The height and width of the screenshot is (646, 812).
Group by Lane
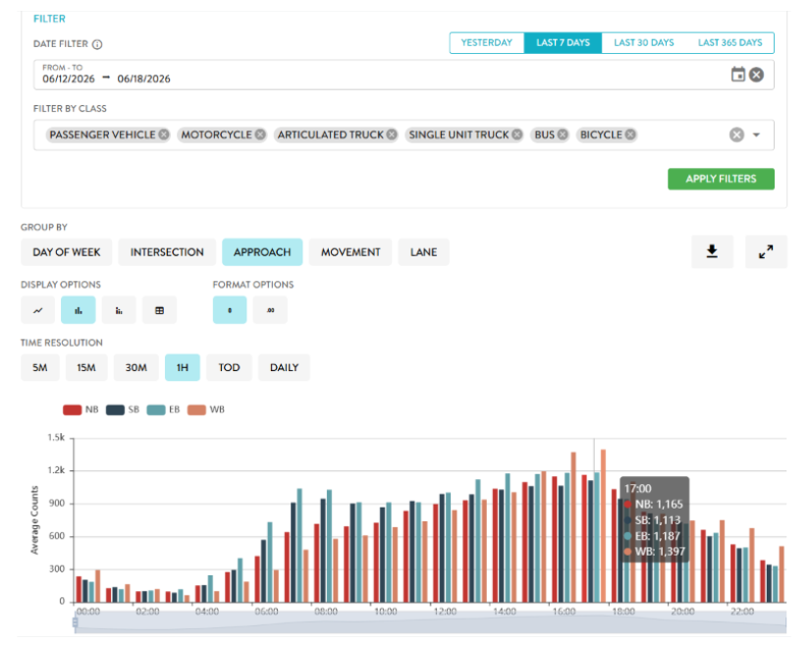pyautogui.click(x=423, y=252)
